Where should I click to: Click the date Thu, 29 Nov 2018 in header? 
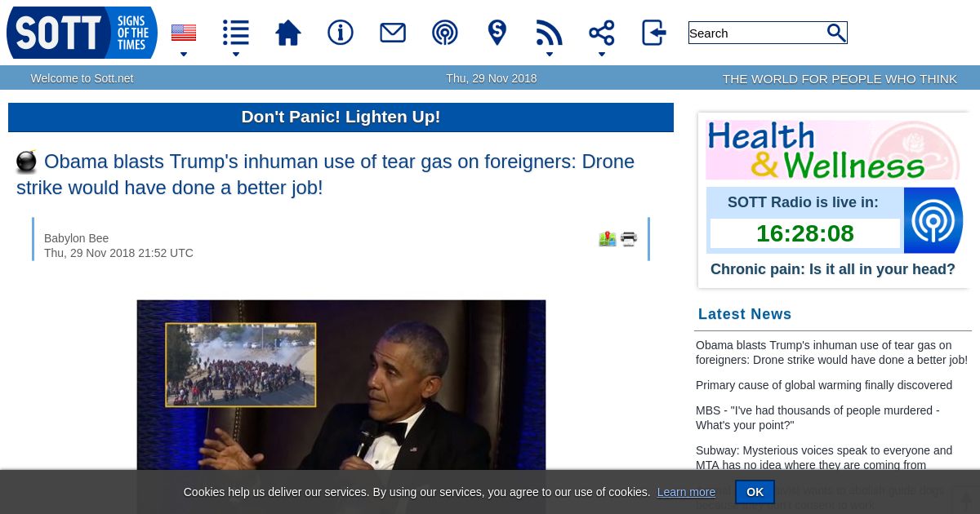(x=492, y=78)
